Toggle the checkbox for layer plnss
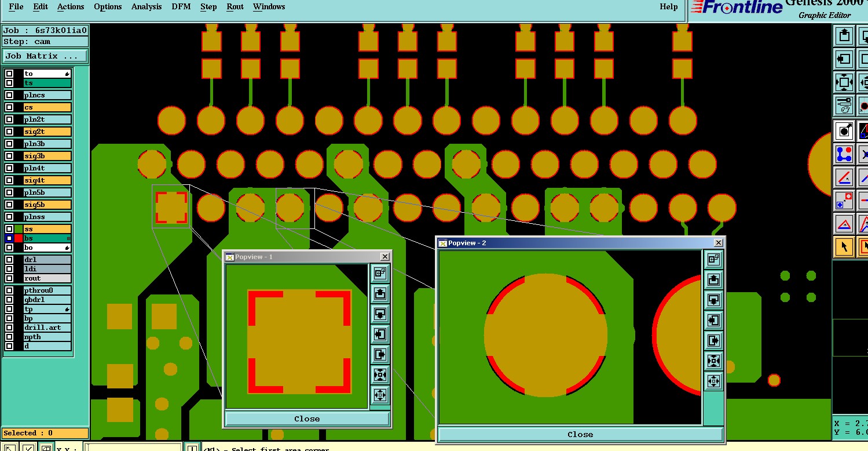The image size is (868, 451). 9,217
